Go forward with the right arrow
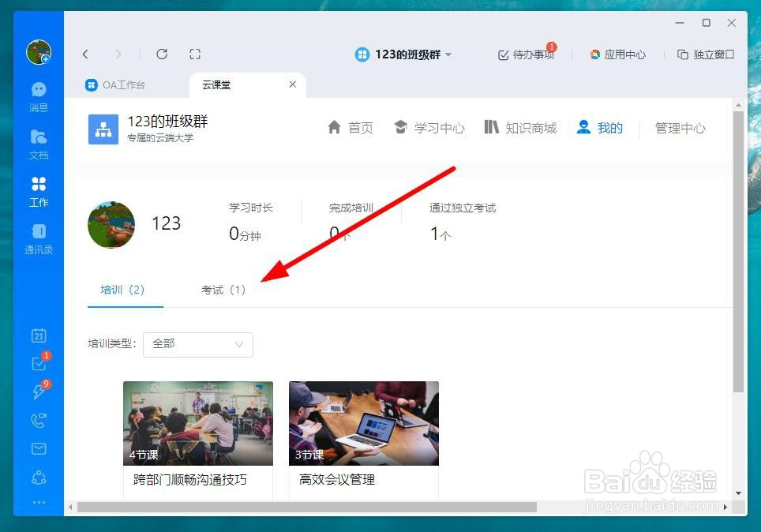The height and width of the screenshot is (532, 761). pos(118,54)
